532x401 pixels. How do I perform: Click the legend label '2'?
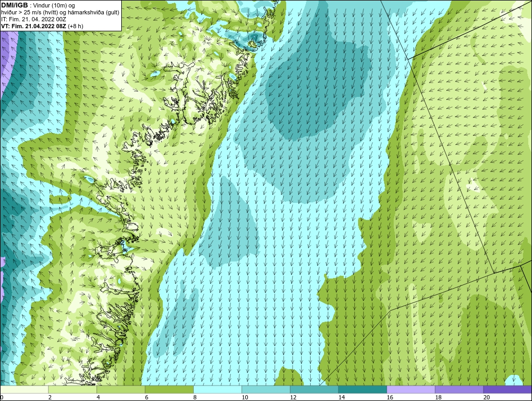(50, 397)
